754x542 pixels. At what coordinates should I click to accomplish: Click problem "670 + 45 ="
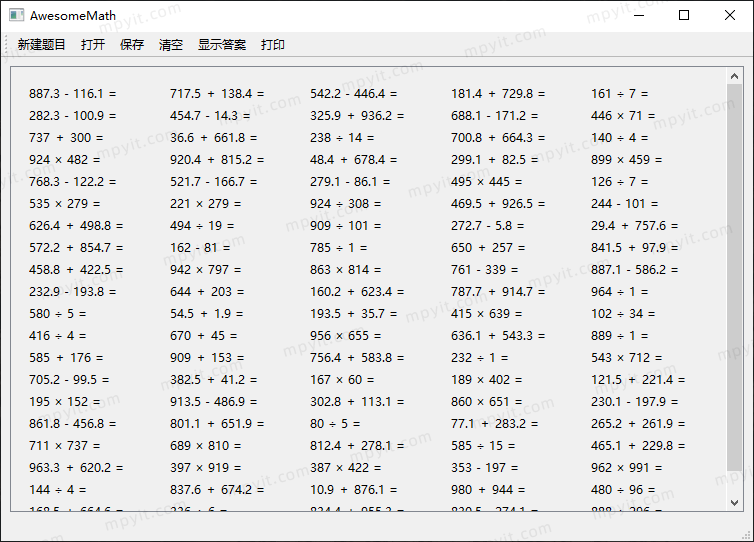click(203, 336)
